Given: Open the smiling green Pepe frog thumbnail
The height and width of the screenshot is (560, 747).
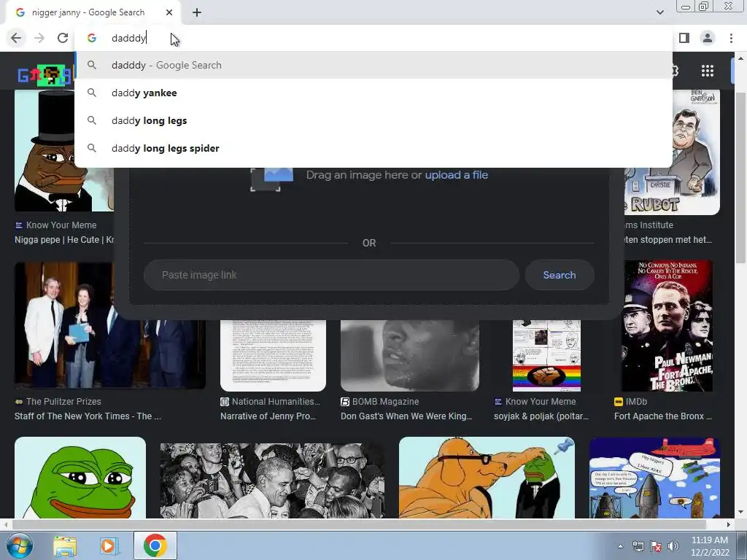Looking at the screenshot, I should tap(80, 478).
